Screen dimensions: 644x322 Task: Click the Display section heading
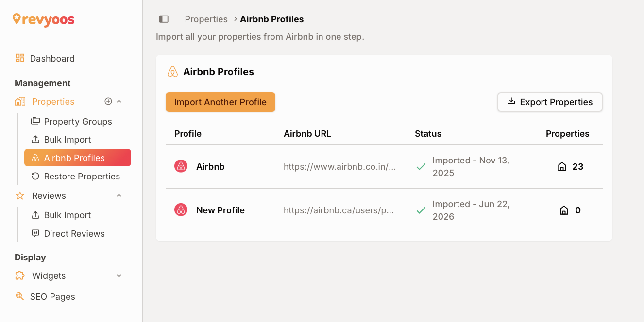tap(30, 257)
